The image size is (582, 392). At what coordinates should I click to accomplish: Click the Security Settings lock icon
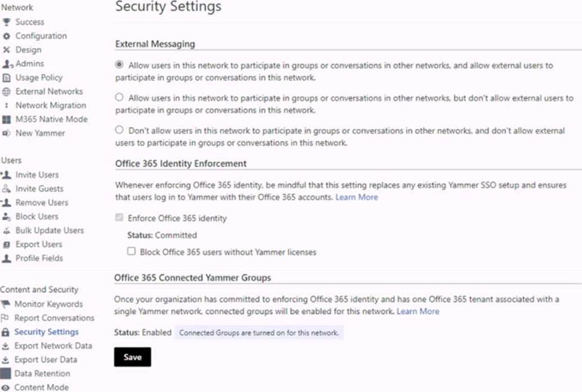tap(5, 332)
